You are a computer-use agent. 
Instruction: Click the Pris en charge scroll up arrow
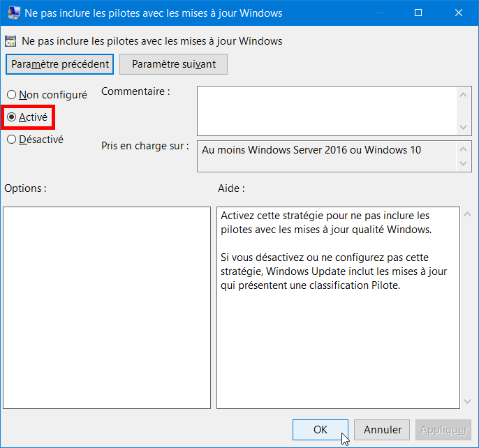pos(464,149)
